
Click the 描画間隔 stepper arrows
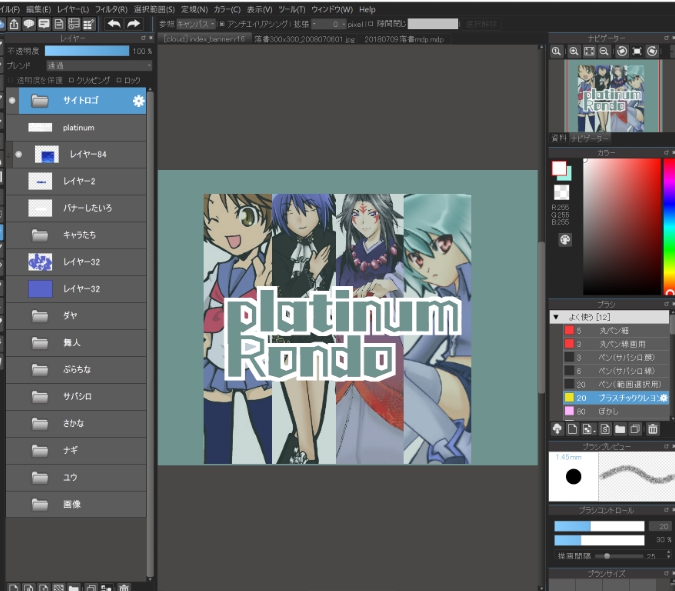click(x=668, y=554)
